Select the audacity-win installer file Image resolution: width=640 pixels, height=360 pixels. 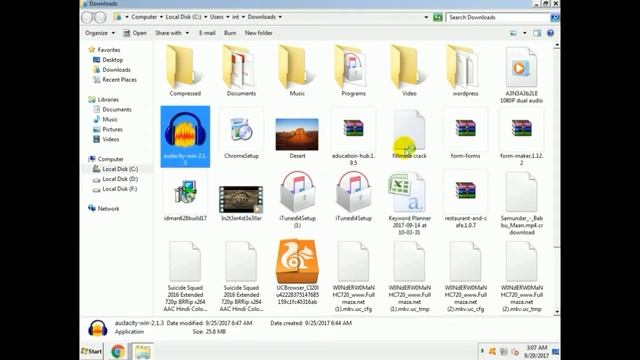[x=185, y=137]
